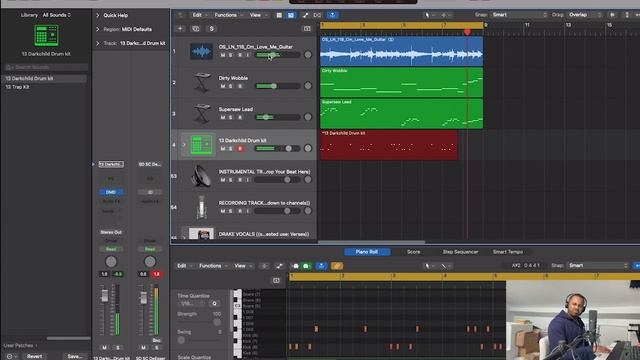
Task: Click the Stereo Out output slot
Action: 111,232
